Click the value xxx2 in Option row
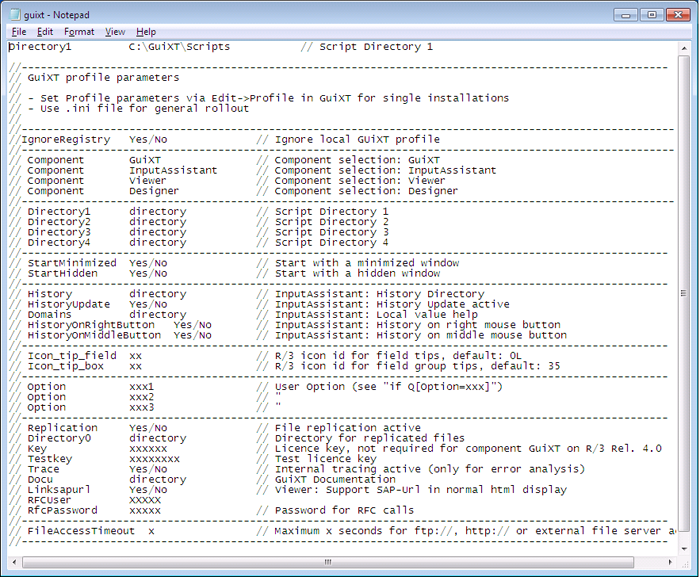The width and height of the screenshot is (700, 577). click(x=142, y=397)
